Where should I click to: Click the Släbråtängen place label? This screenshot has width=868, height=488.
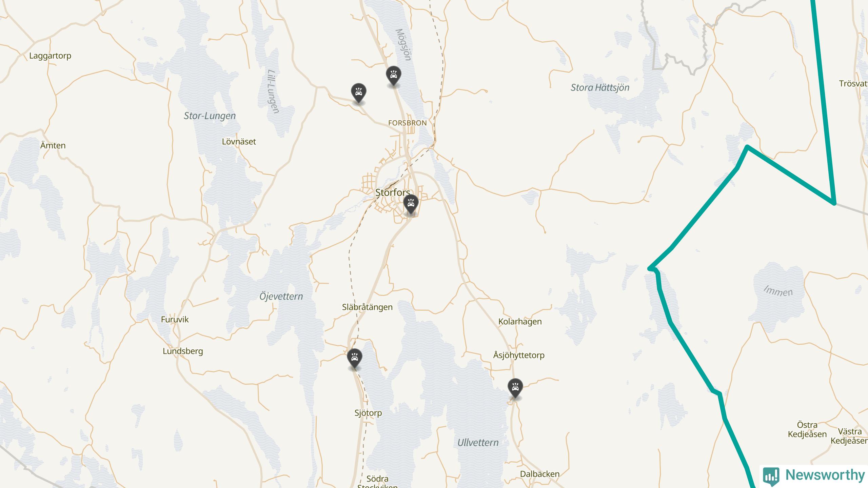(x=367, y=307)
